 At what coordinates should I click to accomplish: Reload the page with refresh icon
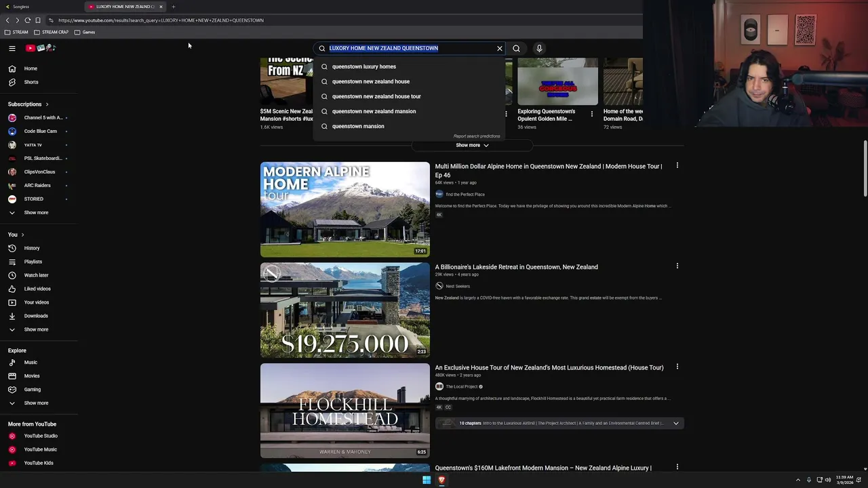pos(27,20)
